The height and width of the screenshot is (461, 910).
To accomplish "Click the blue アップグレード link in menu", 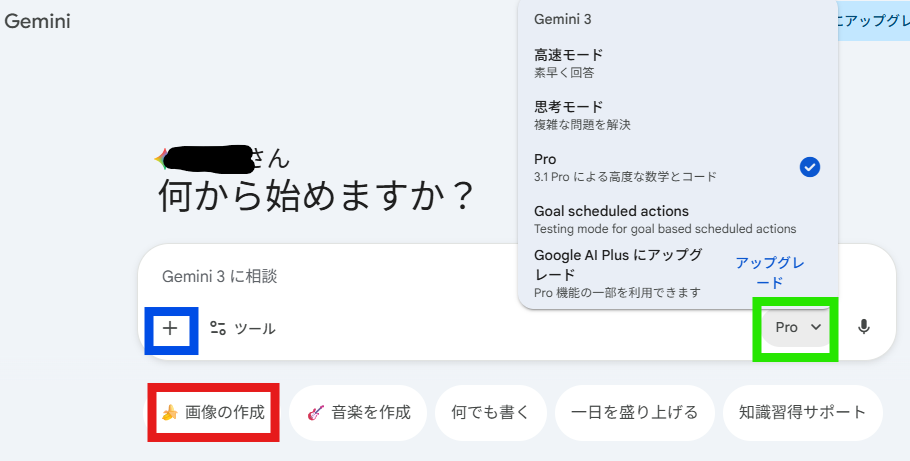I will click(x=770, y=272).
